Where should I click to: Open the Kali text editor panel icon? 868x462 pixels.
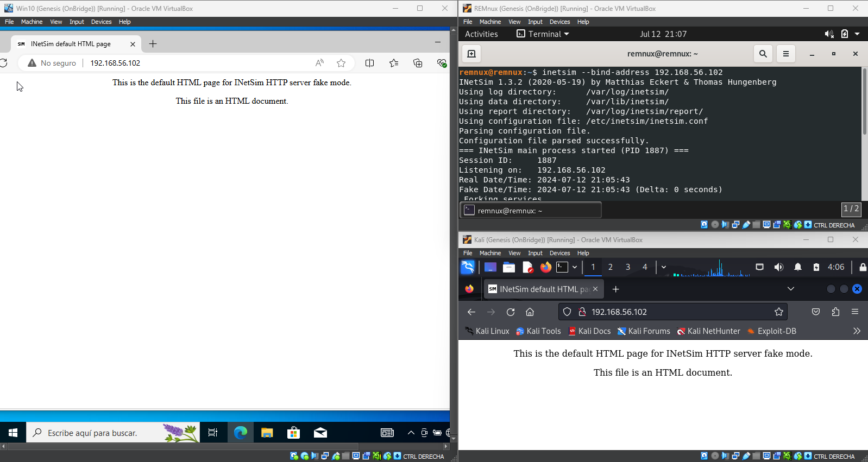pyautogui.click(x=527, y=267)
